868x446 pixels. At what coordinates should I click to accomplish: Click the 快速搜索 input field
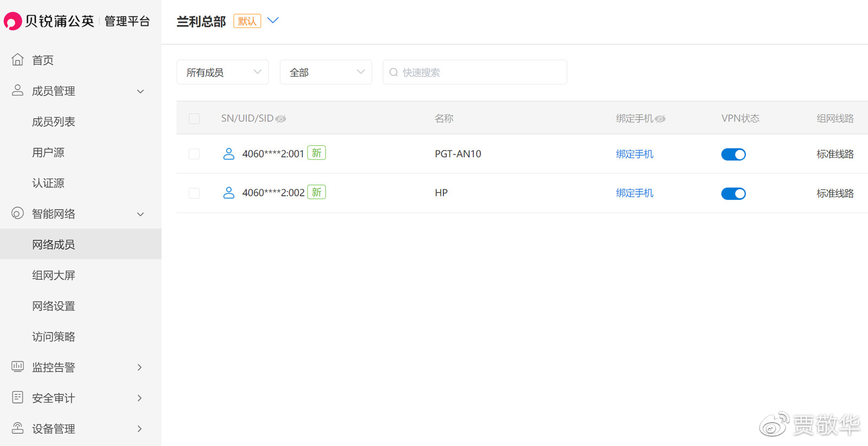click(475, 72)
